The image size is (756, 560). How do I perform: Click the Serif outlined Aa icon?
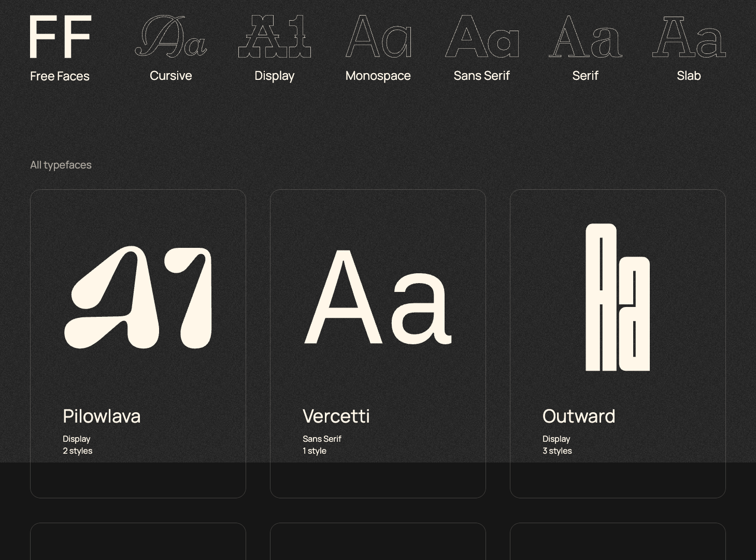coord(585,36)
